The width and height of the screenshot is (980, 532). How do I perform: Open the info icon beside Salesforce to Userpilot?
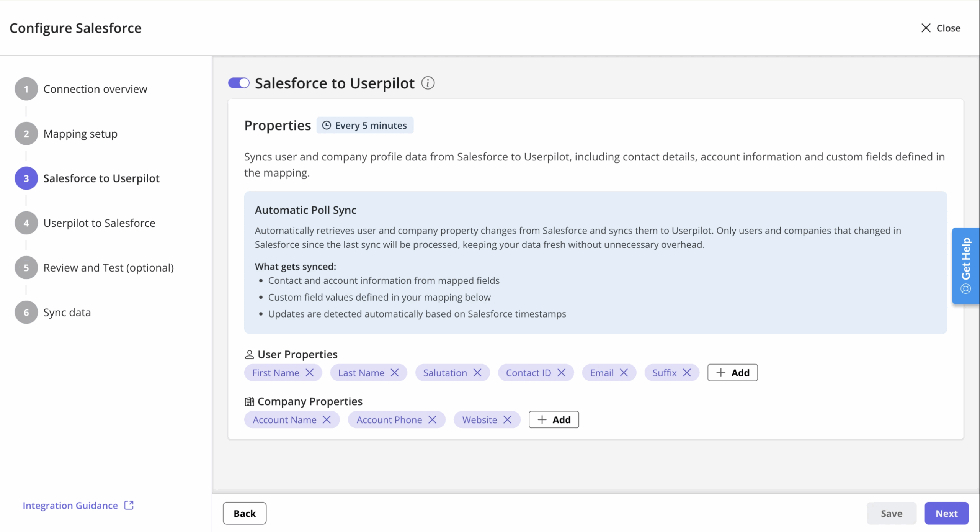click(x=428, y=83)
